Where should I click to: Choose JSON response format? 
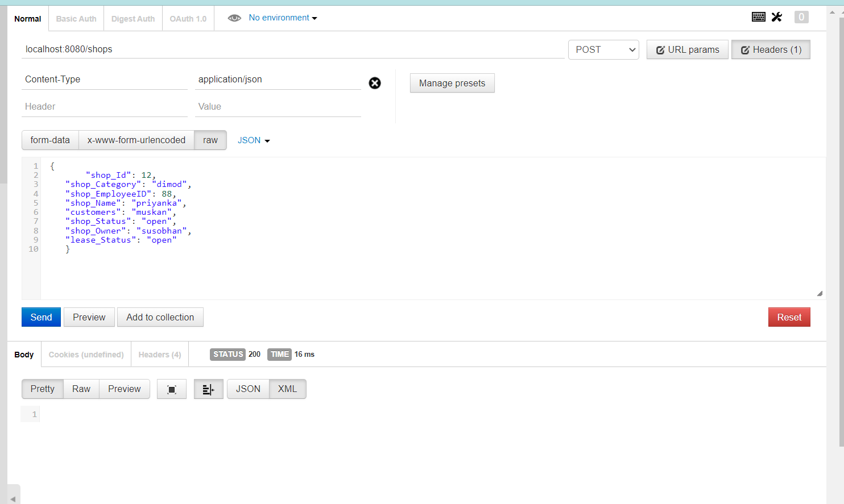[x=248, y=389]
